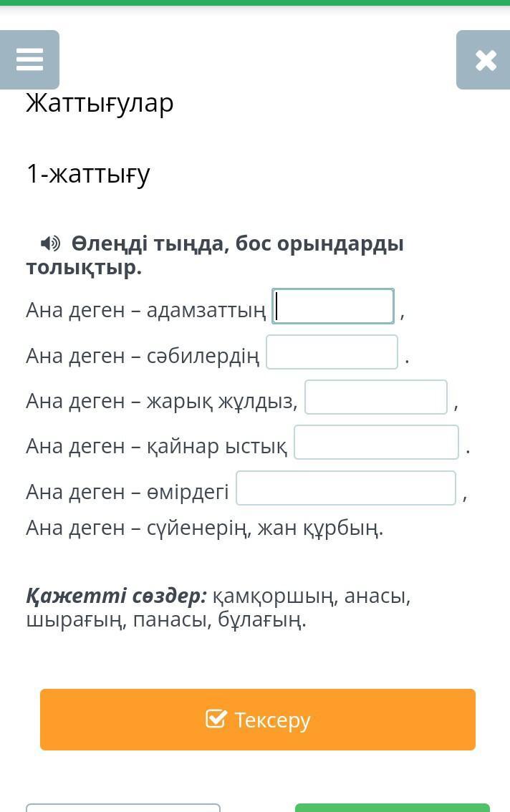510x812 pixels.
Task: Tap the white outlined button at bottom left
Action: 123,808
